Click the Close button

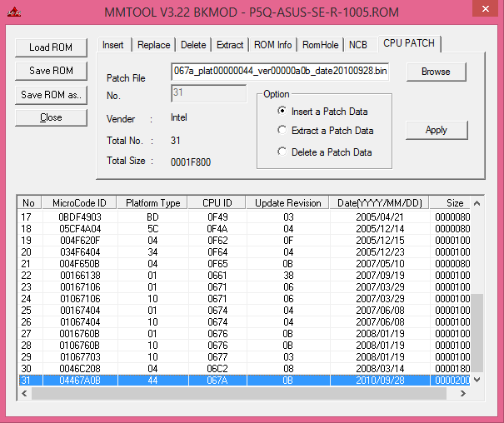click(x=51, y=117)
